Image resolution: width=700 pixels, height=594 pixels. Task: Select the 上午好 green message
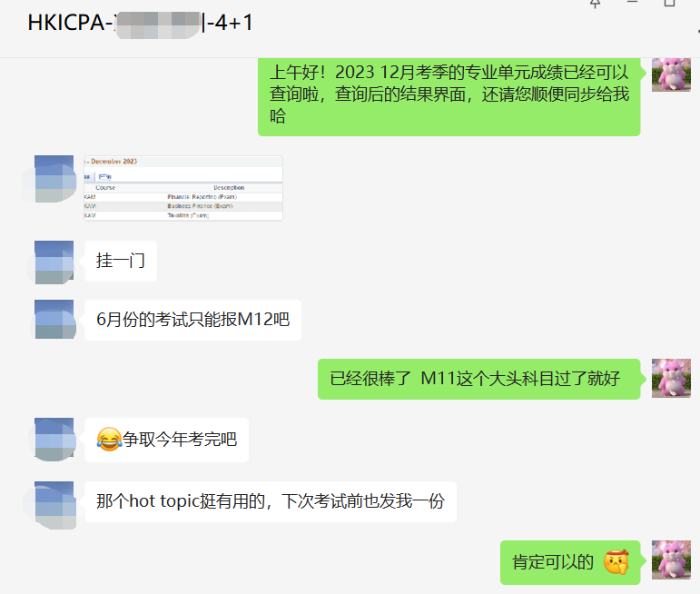(449, 95)
